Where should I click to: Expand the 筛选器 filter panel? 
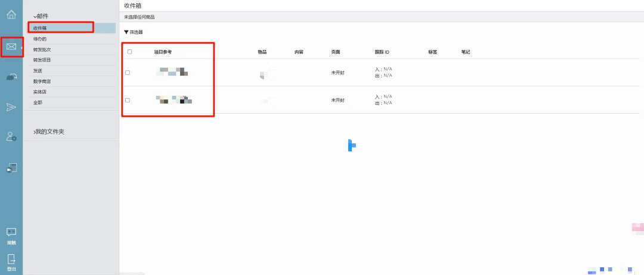(134, 32)
